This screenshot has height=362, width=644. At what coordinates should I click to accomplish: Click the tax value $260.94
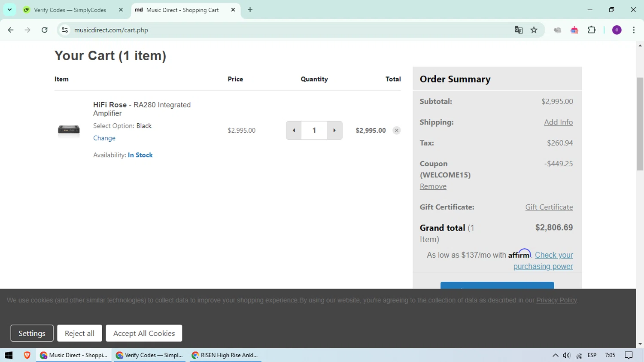coord(560,143)
